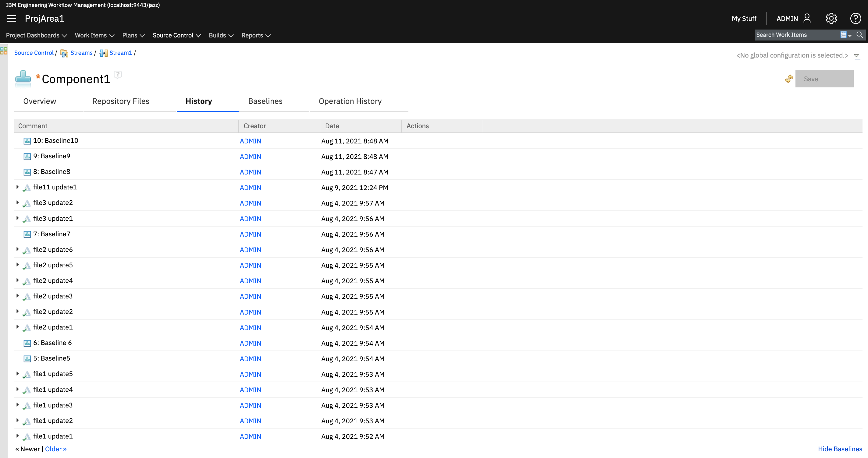Click the Baseline10 baseline icon
The image size is (868, 458).
point(27,141)
